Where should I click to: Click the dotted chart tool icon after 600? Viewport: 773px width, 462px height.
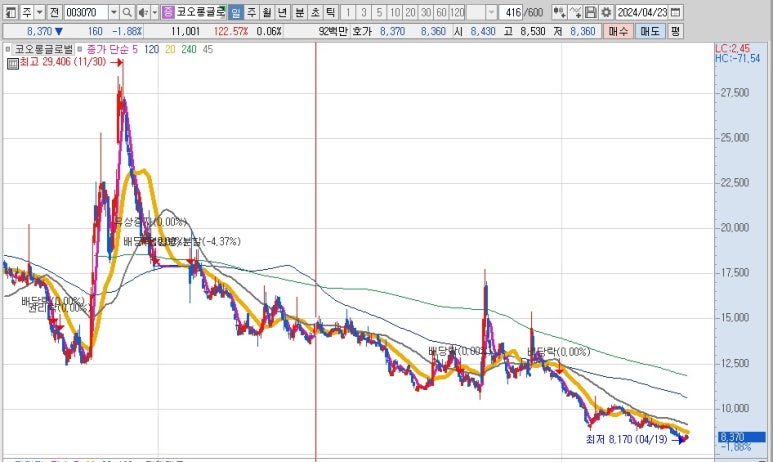(x=559, y=12)
